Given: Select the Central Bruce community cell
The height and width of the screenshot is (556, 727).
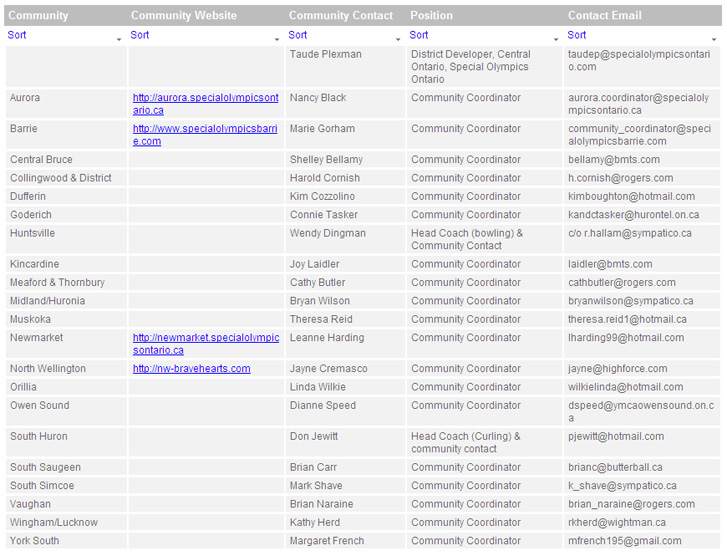Looking at the screenshot, I should (66, 160).
